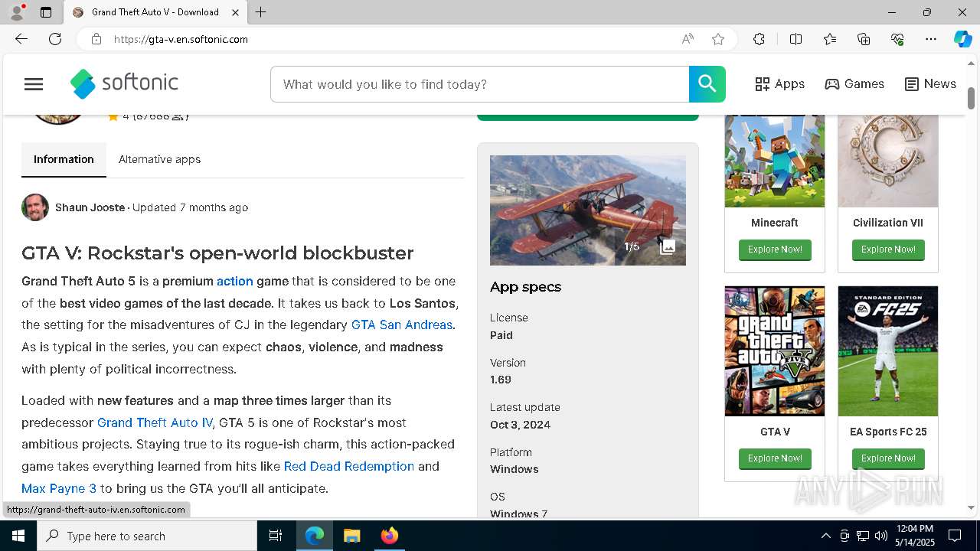The width and height of the screenshot is (980, 551).
Task: Open the Extensions puzzle icon
Action: [759, 39]
